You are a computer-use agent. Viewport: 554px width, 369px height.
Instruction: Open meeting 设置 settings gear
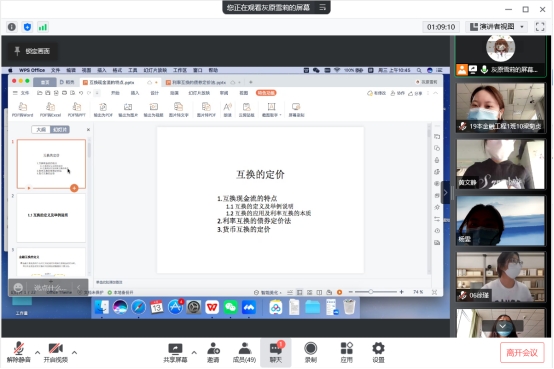click(378, 352)
